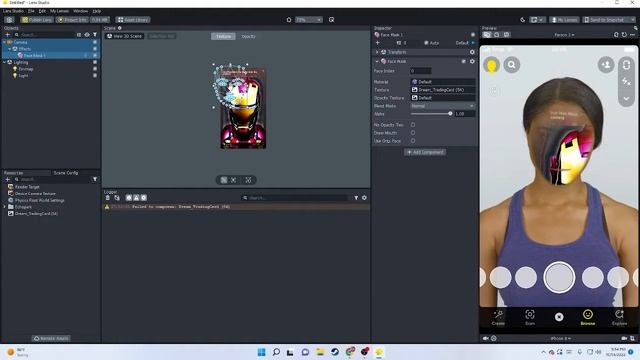Collapse the Camera tree node

(4, 42)
